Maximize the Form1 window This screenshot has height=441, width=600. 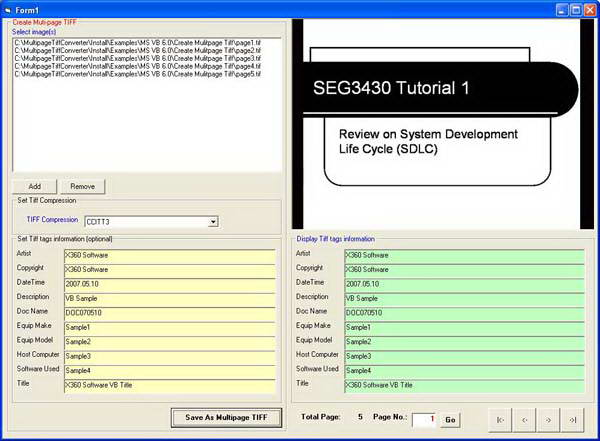click(x=576, y=10)
